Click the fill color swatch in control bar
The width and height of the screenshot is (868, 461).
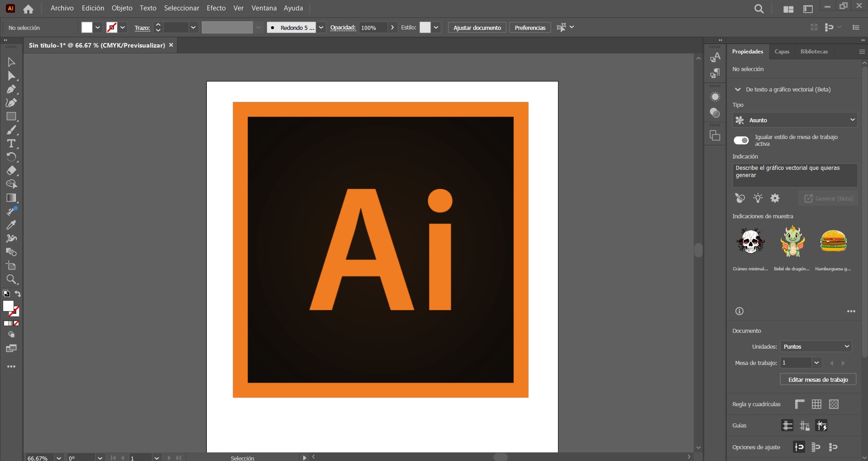(86, 28)
